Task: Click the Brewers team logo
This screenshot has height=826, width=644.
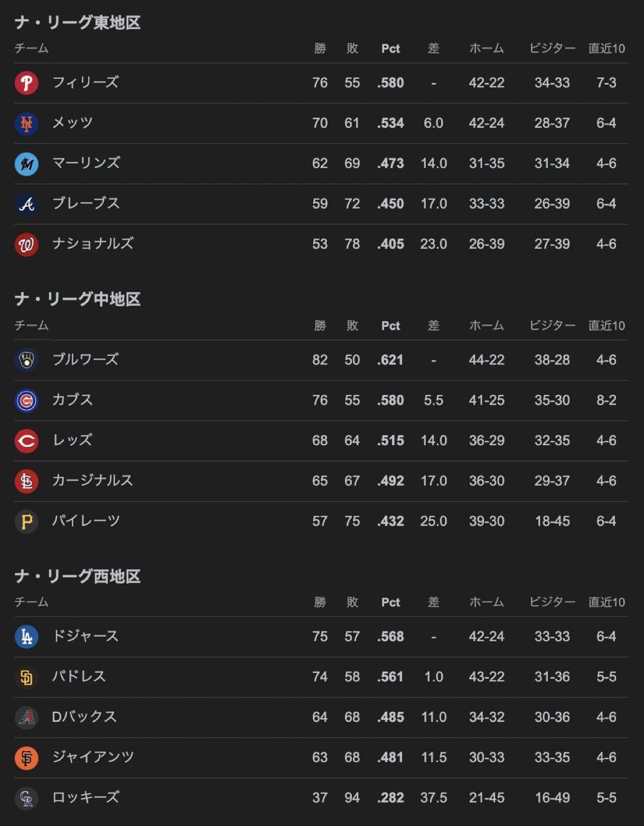Action: [27, 360]
